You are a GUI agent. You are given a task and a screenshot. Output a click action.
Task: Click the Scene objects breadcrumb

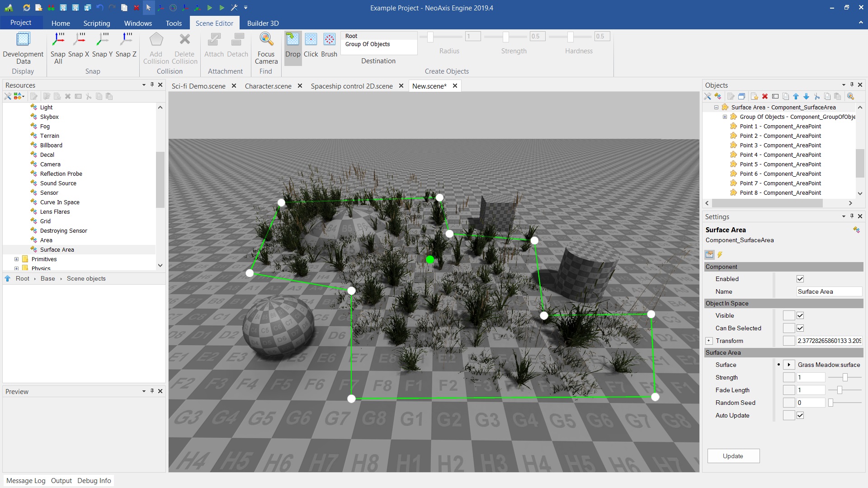86,278
